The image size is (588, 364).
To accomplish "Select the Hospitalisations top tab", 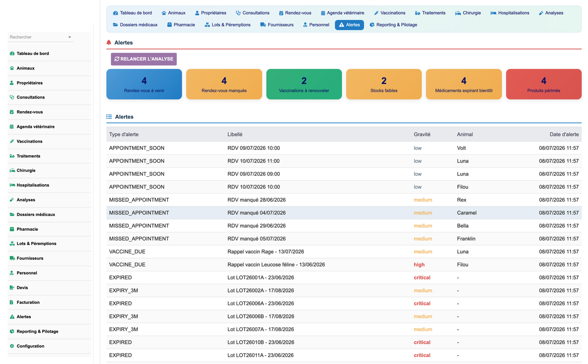I will point(510,13).
